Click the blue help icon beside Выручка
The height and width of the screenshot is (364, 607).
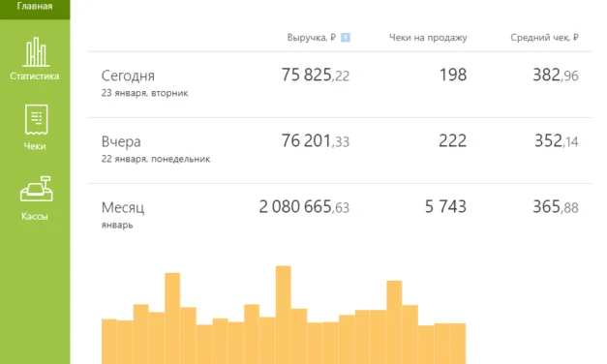(346, 38)
